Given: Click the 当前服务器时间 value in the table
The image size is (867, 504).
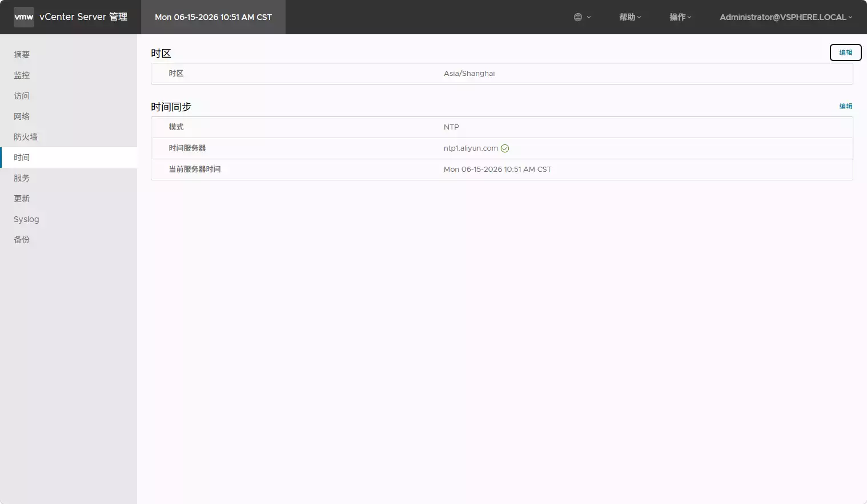Looking at the screenshot, I should click(x=497, y=170).
